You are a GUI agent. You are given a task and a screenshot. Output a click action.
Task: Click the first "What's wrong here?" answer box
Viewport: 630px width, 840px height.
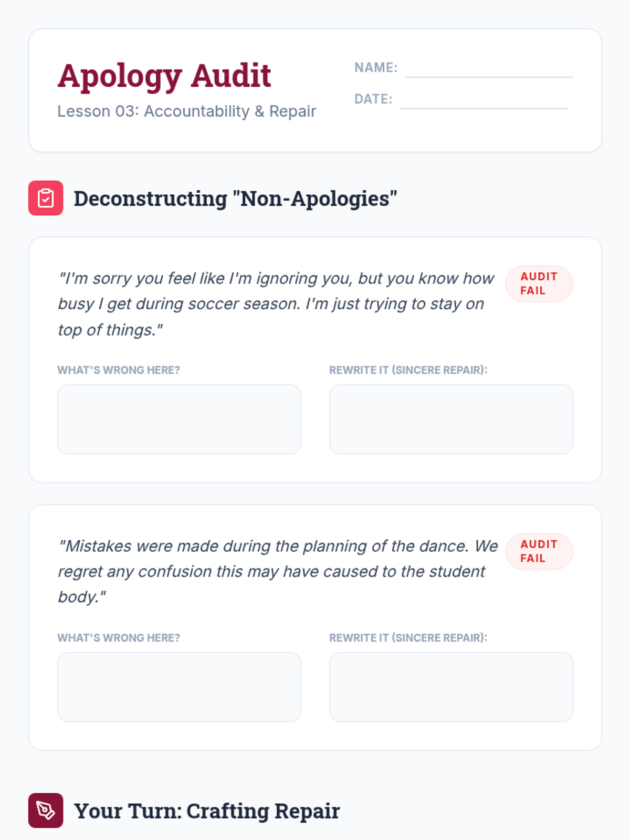click(179, 419)
